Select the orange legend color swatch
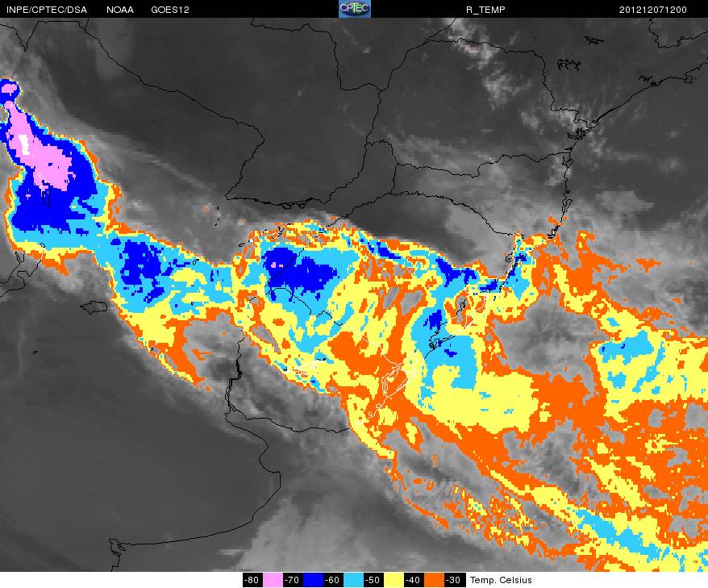 [434, 580]
